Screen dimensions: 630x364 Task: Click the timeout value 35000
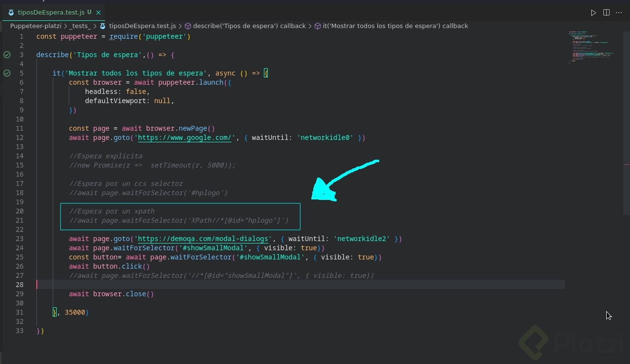(75, 312)
